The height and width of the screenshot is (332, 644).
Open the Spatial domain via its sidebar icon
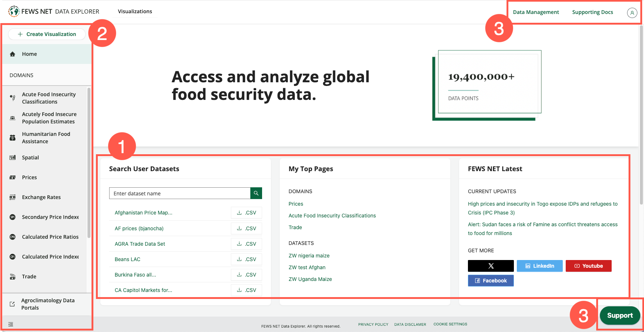12,157
